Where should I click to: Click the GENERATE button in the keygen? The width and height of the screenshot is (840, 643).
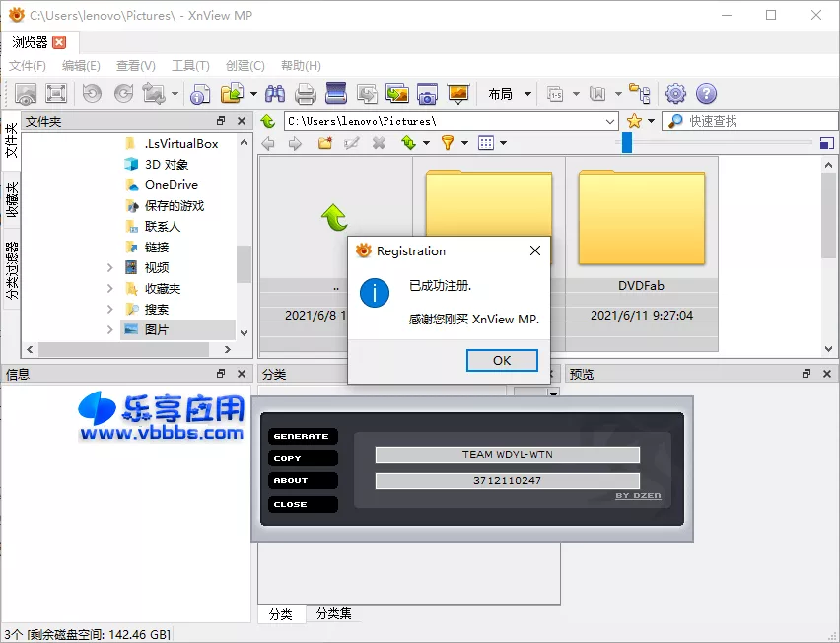(302, 435)
